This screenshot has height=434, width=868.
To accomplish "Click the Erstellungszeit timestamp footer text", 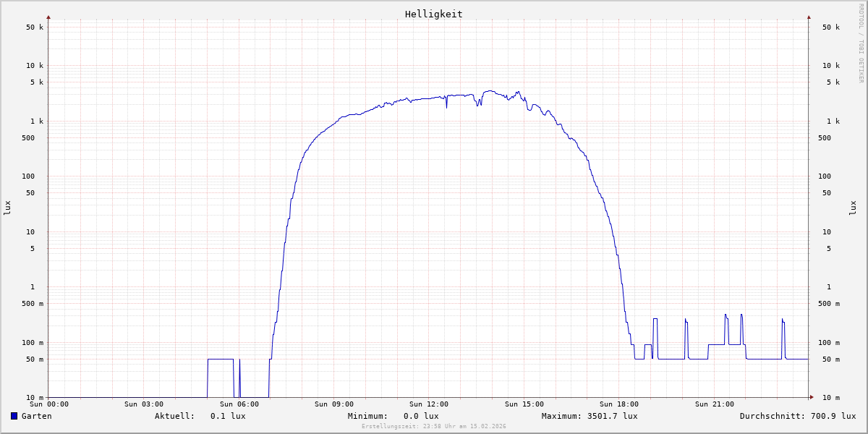I will point(433,426).
